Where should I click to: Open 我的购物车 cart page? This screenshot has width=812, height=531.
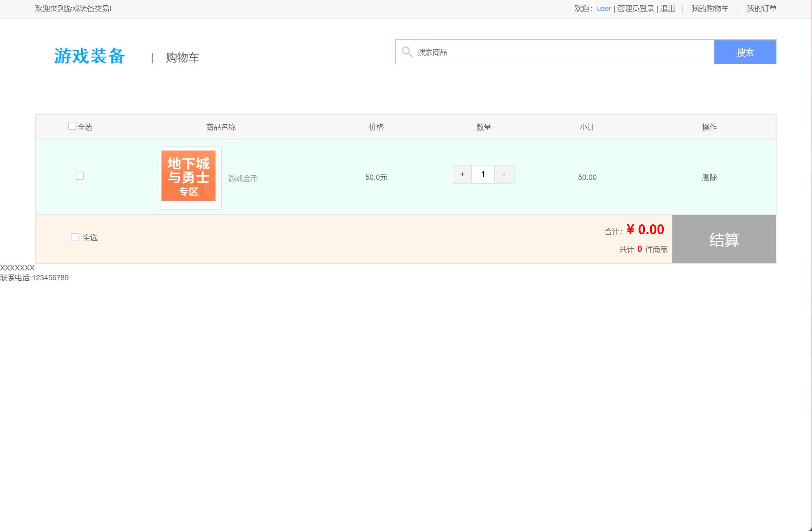(709, 8)
